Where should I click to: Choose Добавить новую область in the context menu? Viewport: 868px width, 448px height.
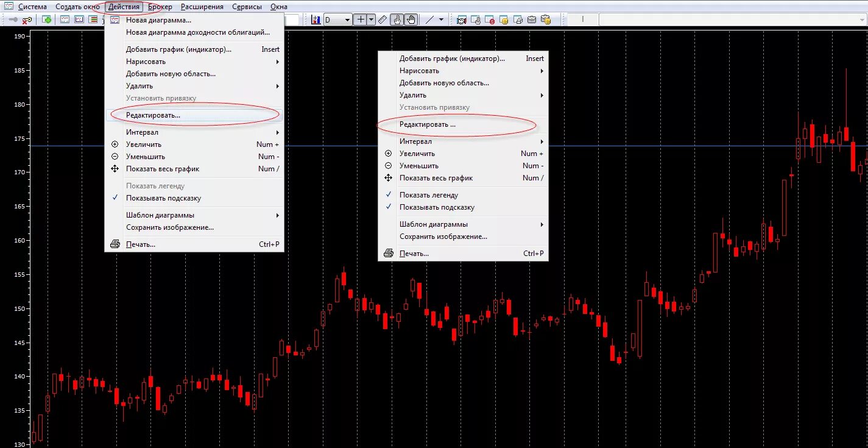pyautogui.click(x=463, y=83)
